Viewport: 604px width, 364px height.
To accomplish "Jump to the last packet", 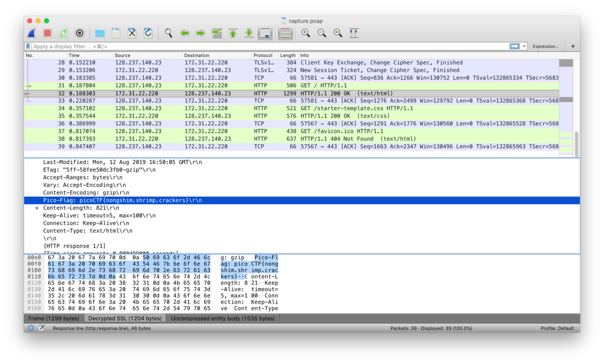I will click(249, 33).
